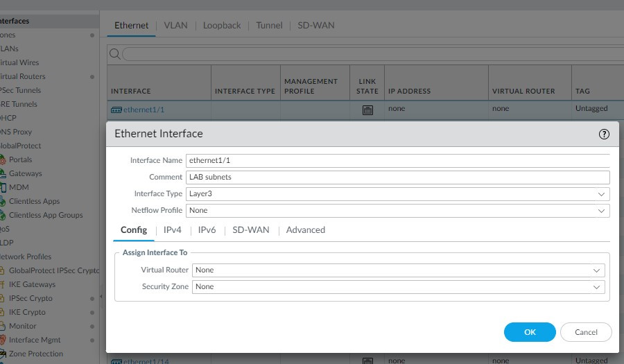The image size is (624, 364).
Task: Select the VLAN tab
Action: tap(175, 26)
